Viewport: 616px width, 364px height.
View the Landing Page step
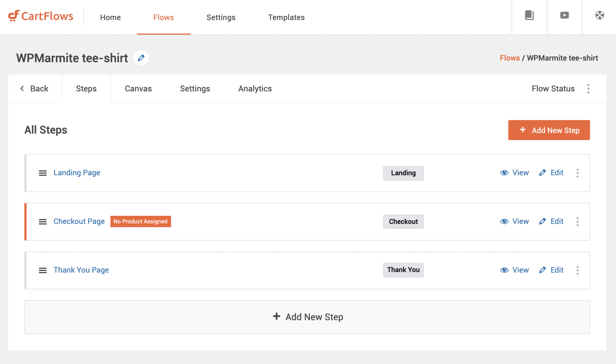514,173
